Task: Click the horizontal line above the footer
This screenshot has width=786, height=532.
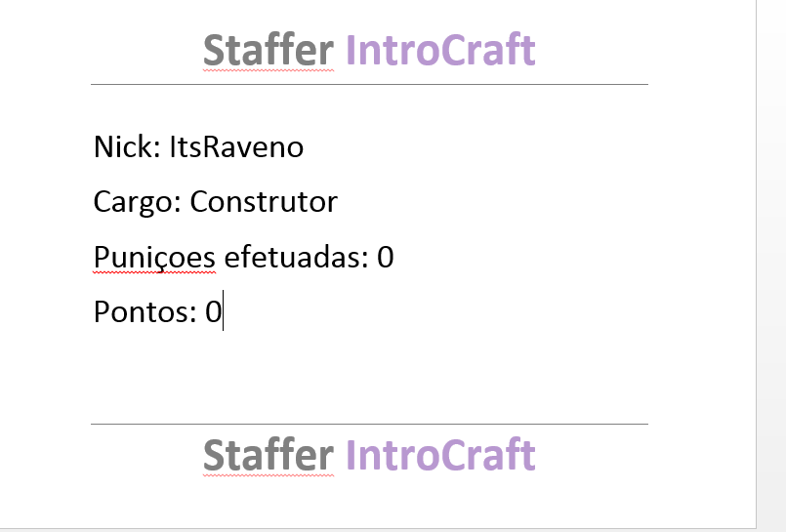Action: (x=369, y=424)
